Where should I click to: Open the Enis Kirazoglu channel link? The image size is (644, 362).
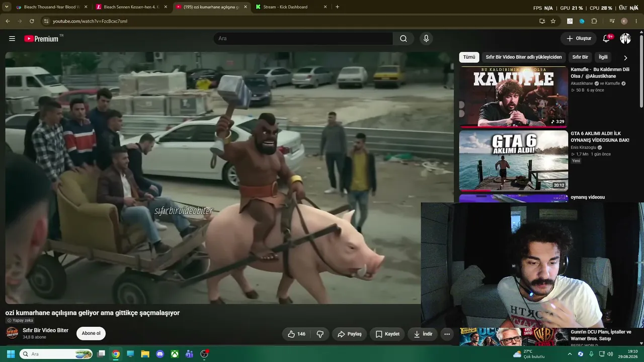583,148
